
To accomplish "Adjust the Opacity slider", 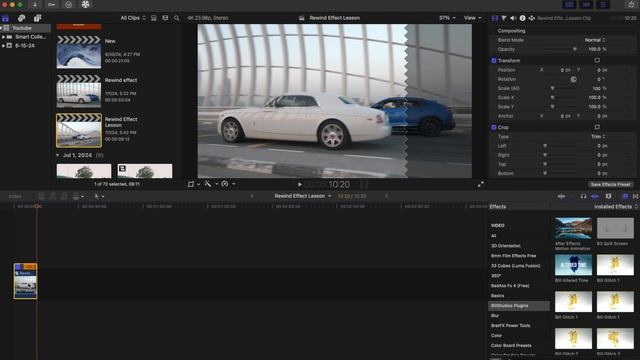I will click(x=560, y=49).
